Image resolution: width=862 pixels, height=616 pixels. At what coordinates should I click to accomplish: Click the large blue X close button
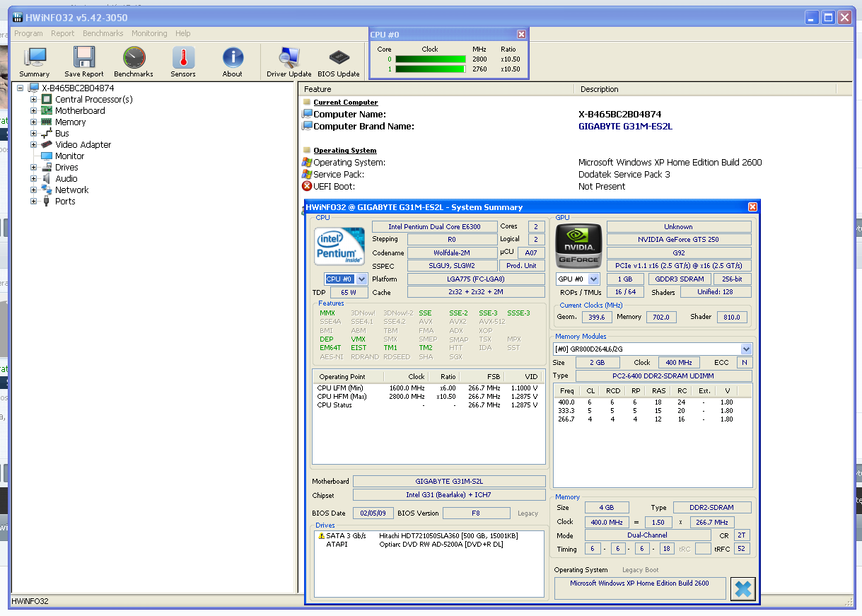[x=743, y=588]
